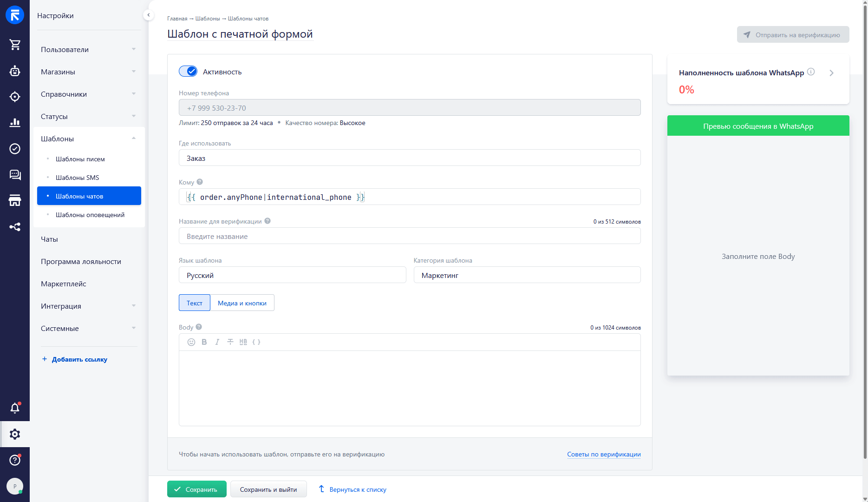Insert variable with curly braces icon
The image size is (868, 502).
(256, 342)
